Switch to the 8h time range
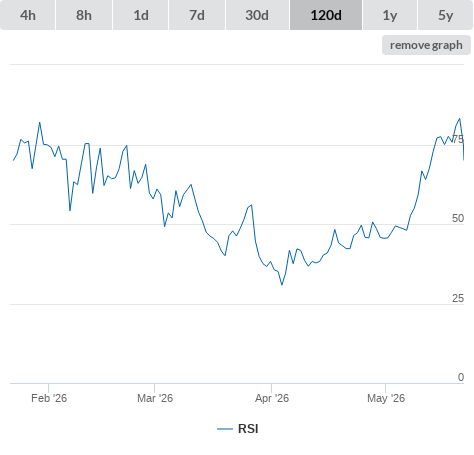The height and width of the screenshot is (455, 474). (84, 15)
